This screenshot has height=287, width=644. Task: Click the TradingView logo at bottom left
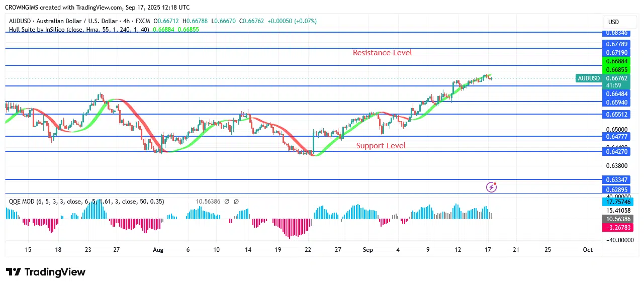pyautogui.click(x=46, y=272)
